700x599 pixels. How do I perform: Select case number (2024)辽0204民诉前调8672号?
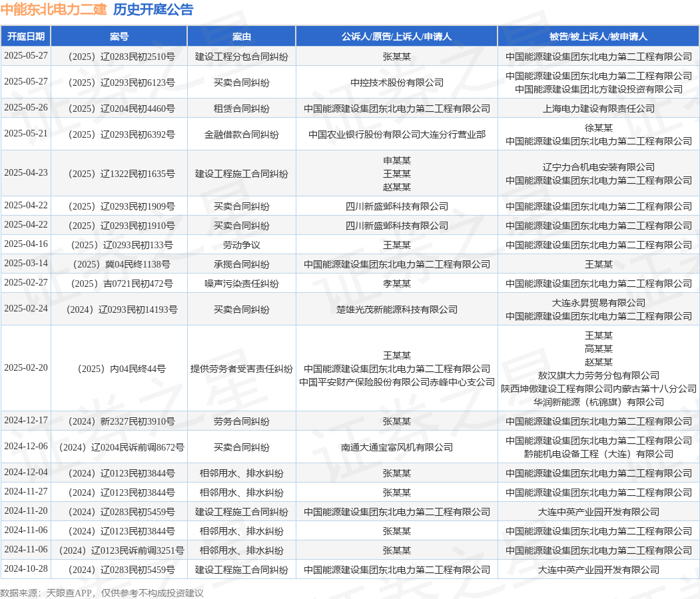(119, 447)
